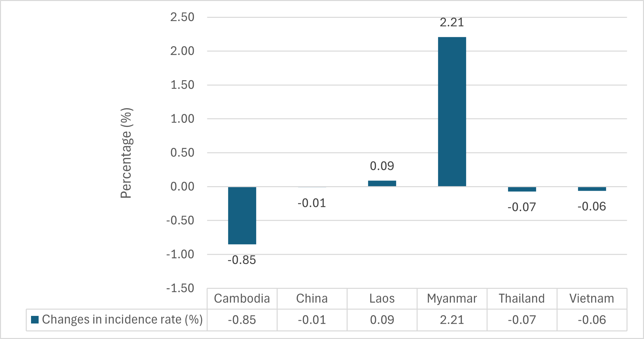Click the Cambodia header in the data table
This screenshot has width=644, height=339.
point(242,298)
